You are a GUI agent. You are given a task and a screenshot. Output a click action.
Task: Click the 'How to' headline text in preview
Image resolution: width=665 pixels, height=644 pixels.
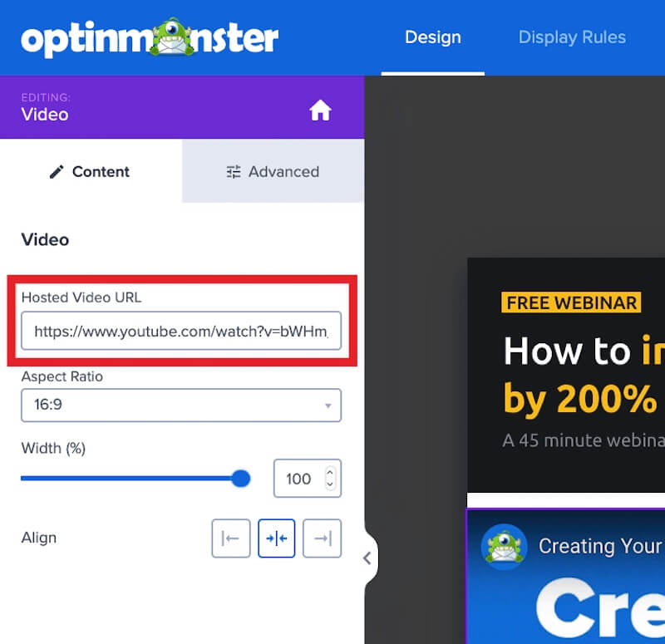(x=567, y=351)
